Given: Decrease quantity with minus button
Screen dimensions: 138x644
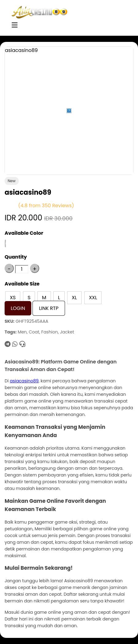Looking at the screenshot, I should tap(9, 269).
